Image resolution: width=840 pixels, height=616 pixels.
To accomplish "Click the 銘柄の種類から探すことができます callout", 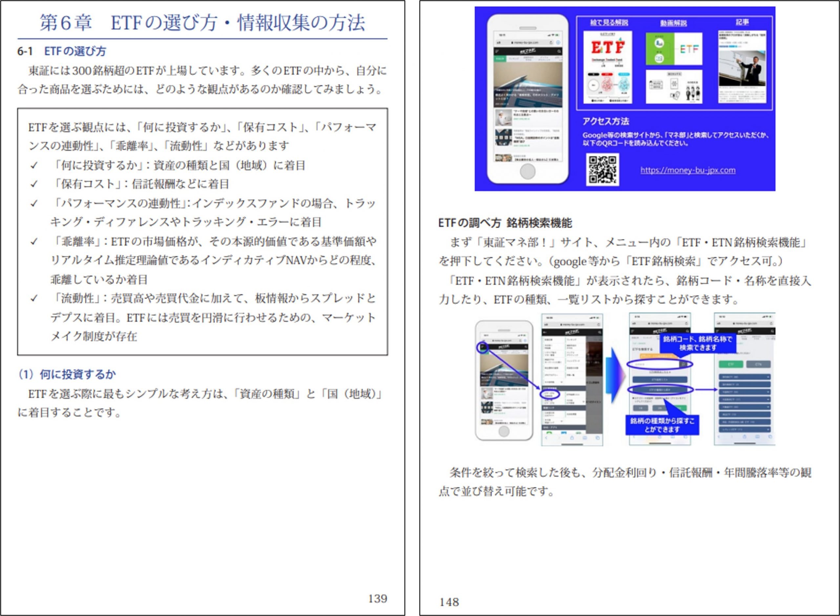I will 662,425.
